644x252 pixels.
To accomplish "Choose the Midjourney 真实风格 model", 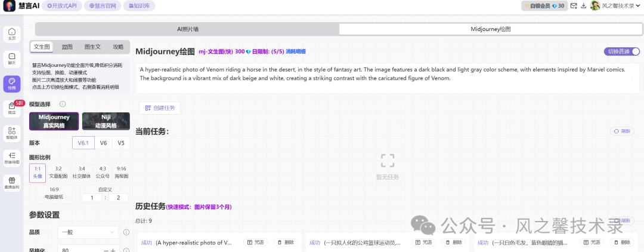I will pos(54,121).
